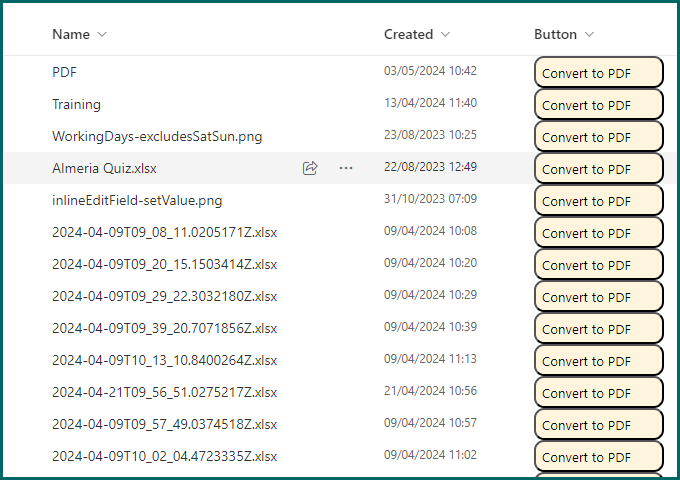The height and width of the screenshot is (480, 680).
Task: Open the more actions ellipsis for Almeria Quiz.xlsx
Action: point(346,168)
